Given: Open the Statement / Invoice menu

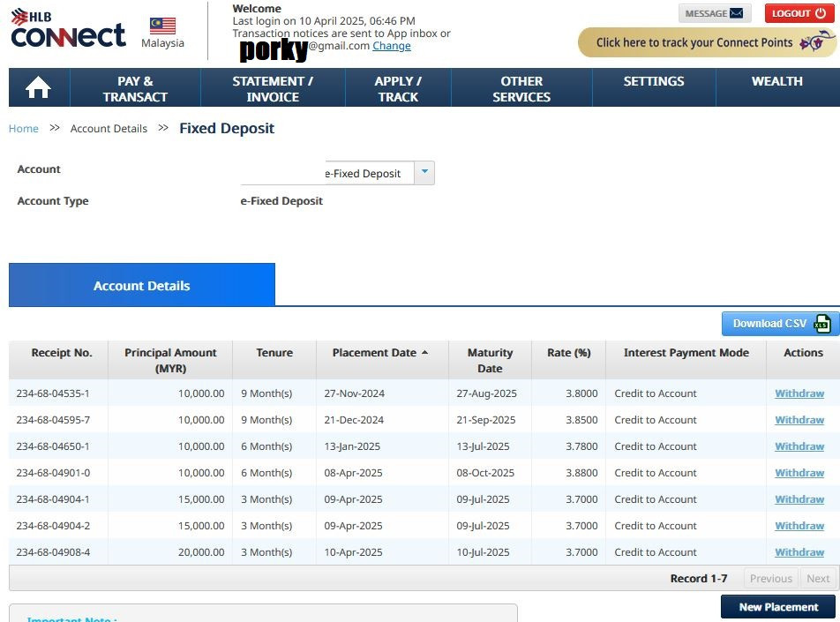Looking at the screenshot, I should (x=273, y=88).
